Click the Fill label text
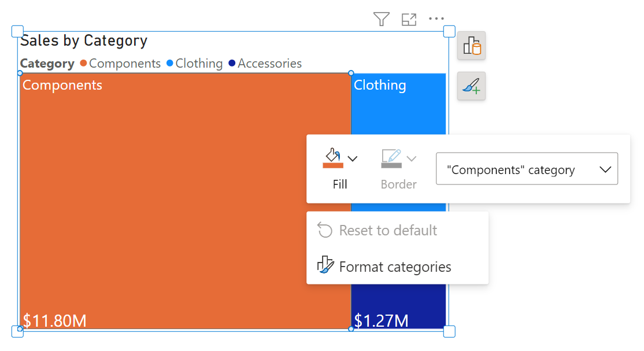 (340, 184)
